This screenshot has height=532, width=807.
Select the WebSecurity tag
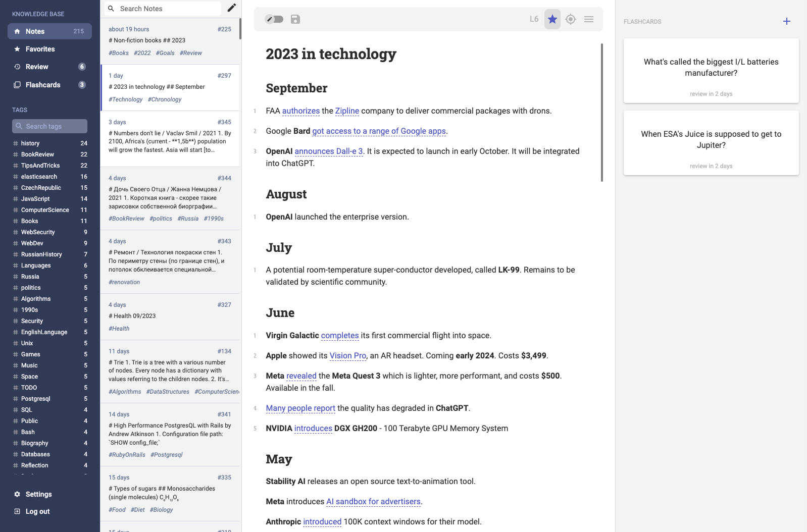coord(50,232)
